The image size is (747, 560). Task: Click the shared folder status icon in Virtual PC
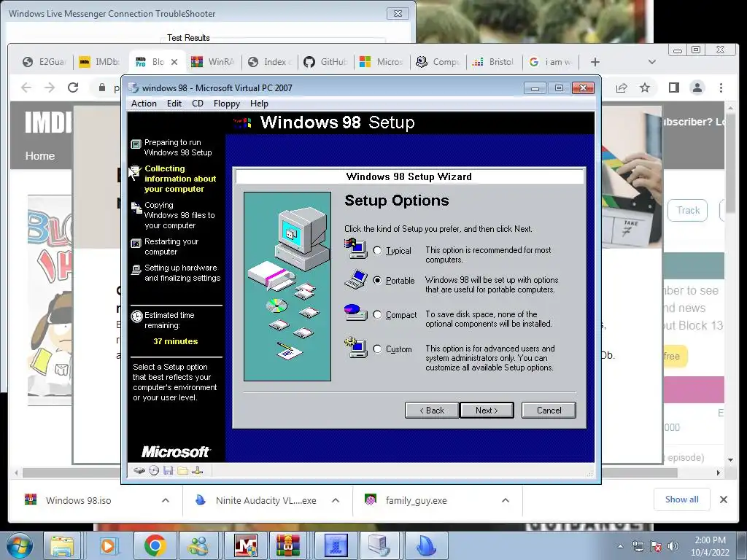pos(182,471)
